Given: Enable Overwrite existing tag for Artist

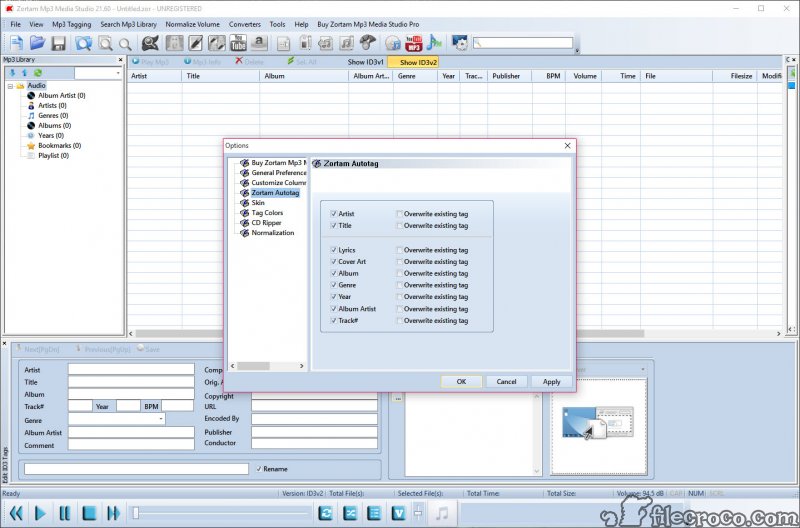Looking at the screenshot, I should pos(399,214).
